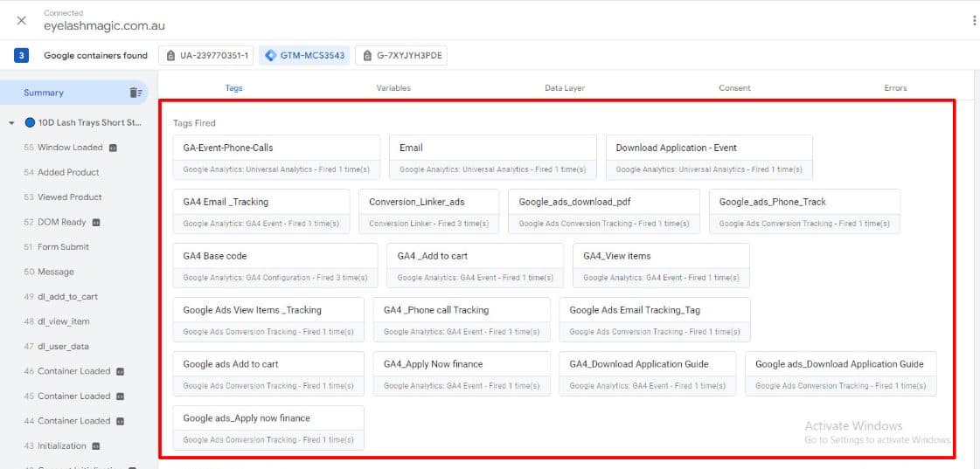Click the badge icon beside event 44 Container Loaded
Screen dimensions: 980x469
tap(120, 421)
